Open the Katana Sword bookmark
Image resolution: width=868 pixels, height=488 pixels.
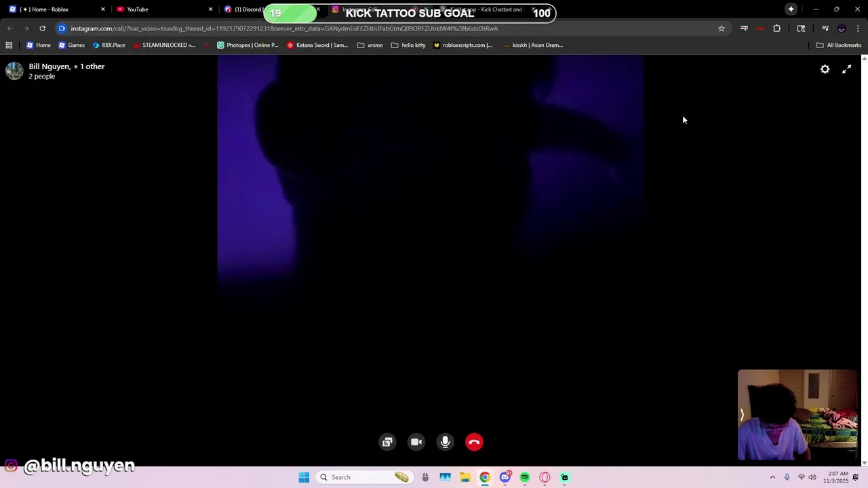tap(317, 45)
